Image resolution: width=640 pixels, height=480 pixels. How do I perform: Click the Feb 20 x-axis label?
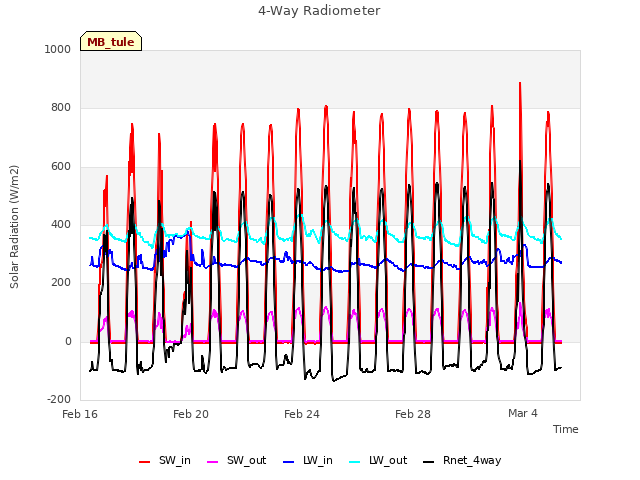191,414
